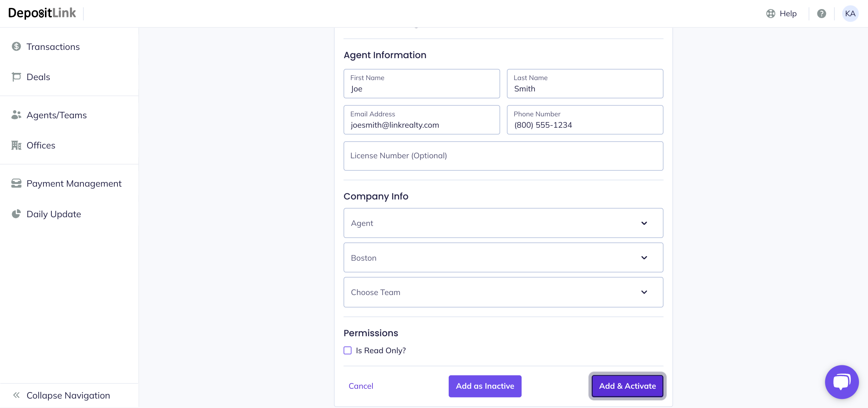Click the Agents/Teams people icon
Image resolution: width=868 pixels, height=408 pixels.
point(16,115)
